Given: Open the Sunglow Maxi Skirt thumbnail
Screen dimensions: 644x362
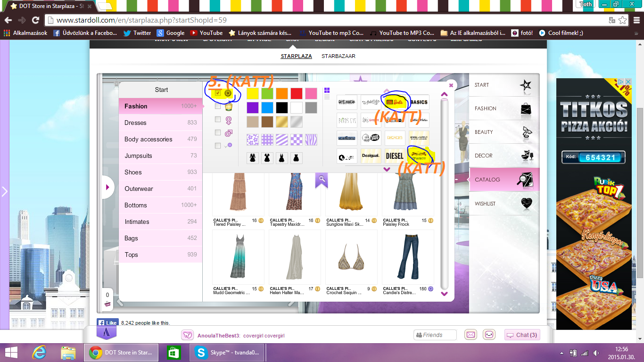Looking at the screenshot, I should tap(351, 193).
